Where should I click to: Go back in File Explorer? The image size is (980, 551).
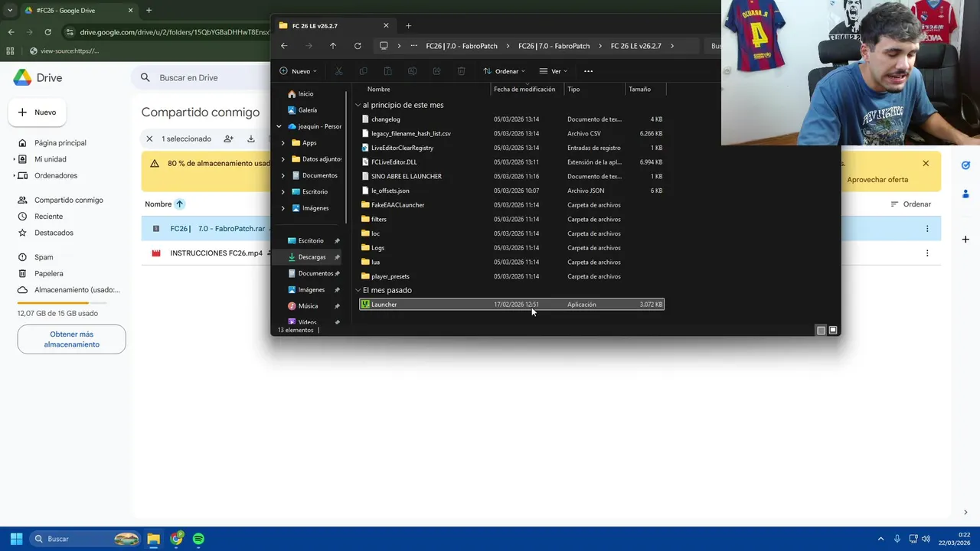(284, 46)
